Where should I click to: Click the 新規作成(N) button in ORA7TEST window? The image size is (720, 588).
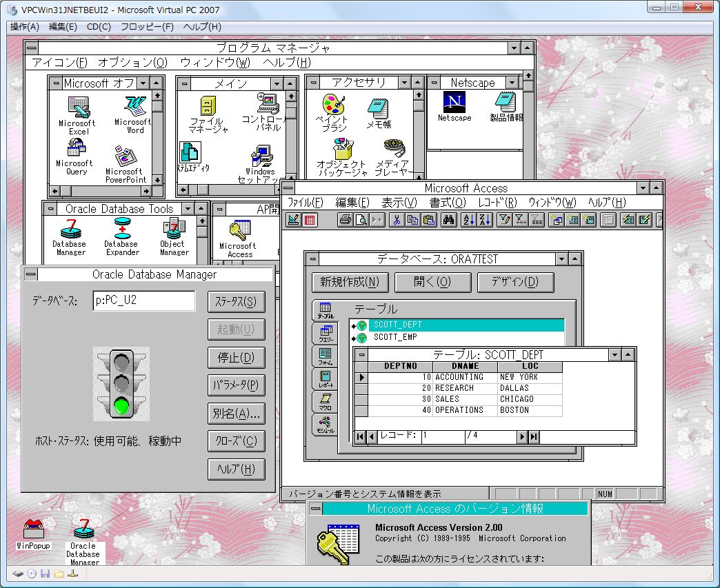[x=350, y=282]
